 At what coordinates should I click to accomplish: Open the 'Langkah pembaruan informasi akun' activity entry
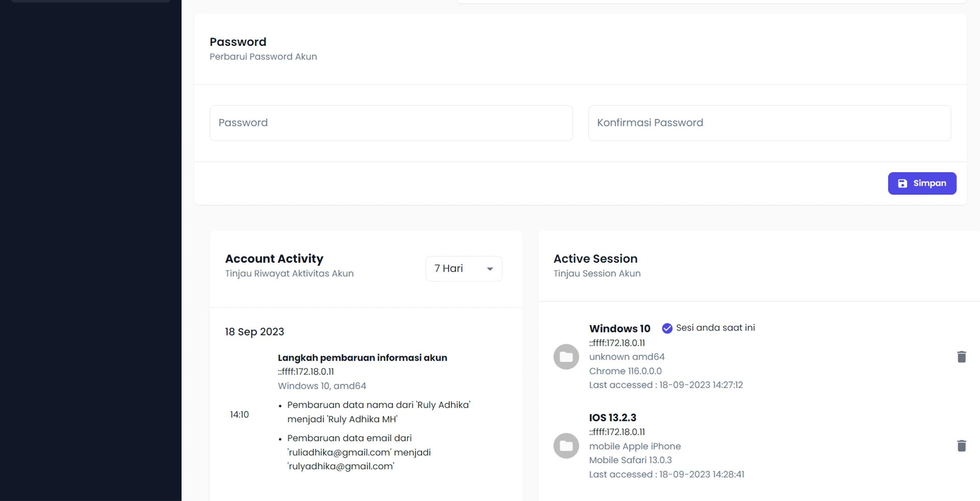[x=362, y=358]
